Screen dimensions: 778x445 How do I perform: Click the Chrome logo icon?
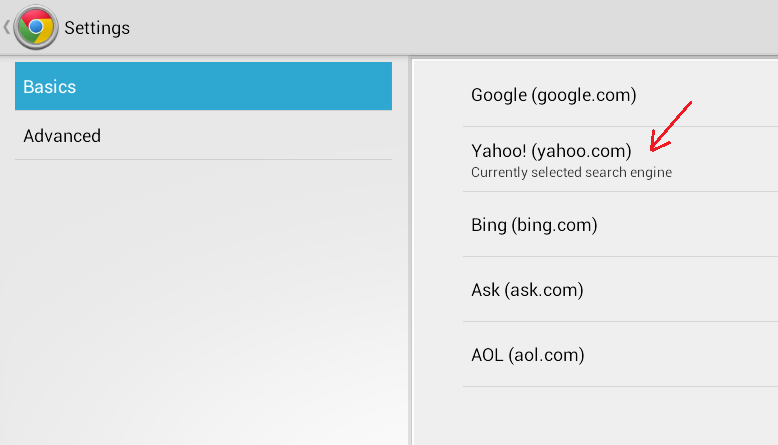coord(36,27)
